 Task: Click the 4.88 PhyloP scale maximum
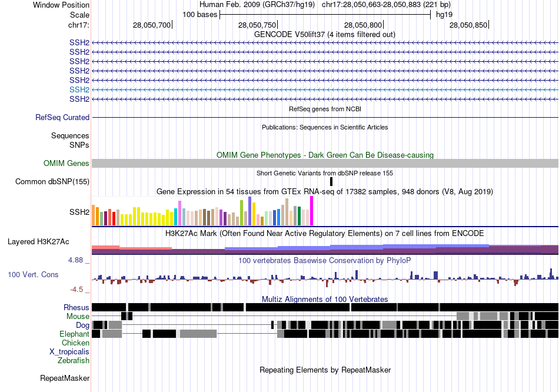tap(75, 260)
